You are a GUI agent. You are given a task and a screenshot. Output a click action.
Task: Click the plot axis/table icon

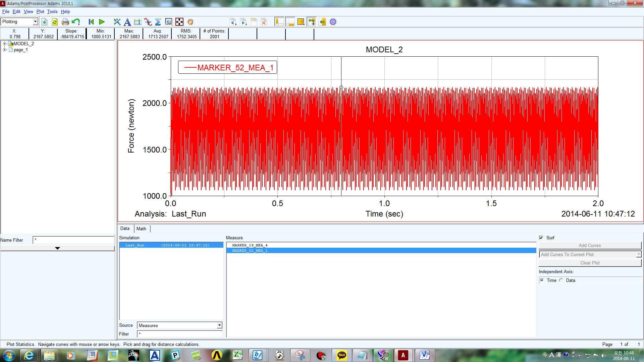coord(138,22)
